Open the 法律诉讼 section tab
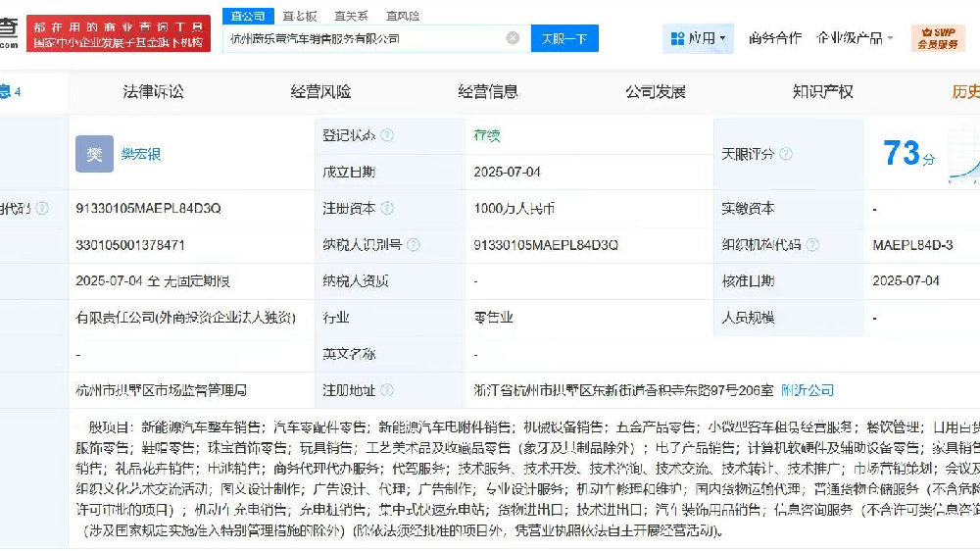This screenshot has height=551, width=980. 153,92
